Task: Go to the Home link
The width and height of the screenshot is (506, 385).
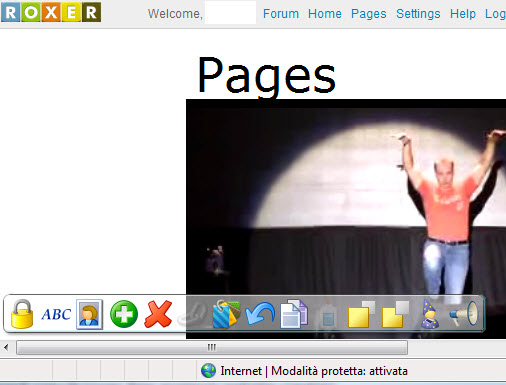Action: (325, 14)
